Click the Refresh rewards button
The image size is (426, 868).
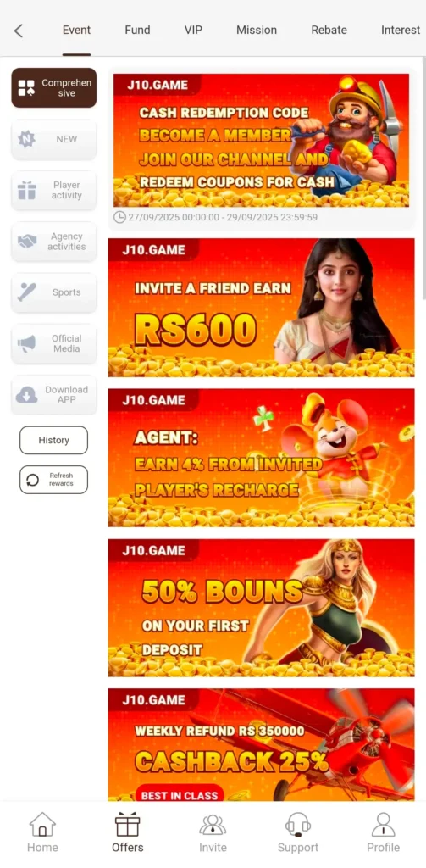[53, 480]
